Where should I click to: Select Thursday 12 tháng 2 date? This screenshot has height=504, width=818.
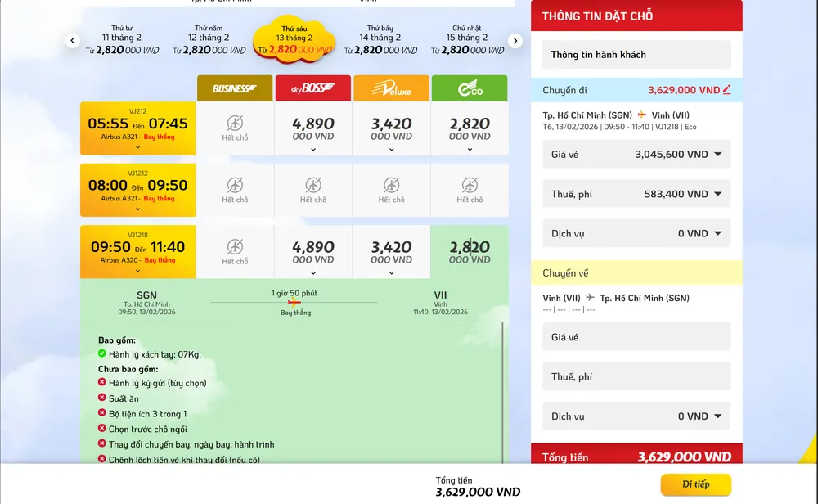pos(209,39)
